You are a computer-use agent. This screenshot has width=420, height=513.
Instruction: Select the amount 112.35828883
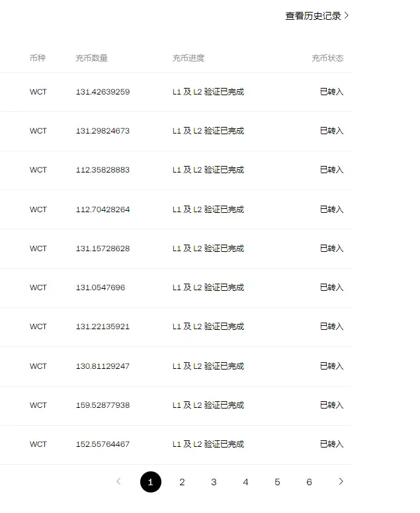103,170
